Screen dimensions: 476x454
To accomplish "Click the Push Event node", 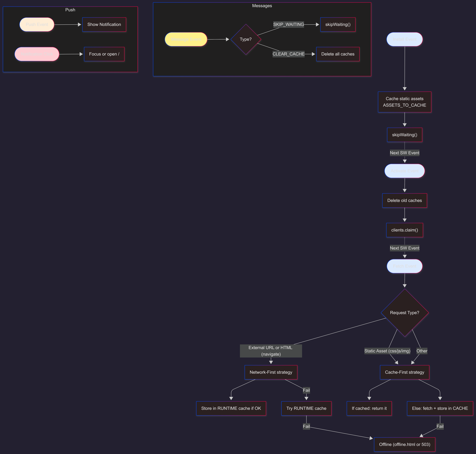I will click(x=37, y=24).
